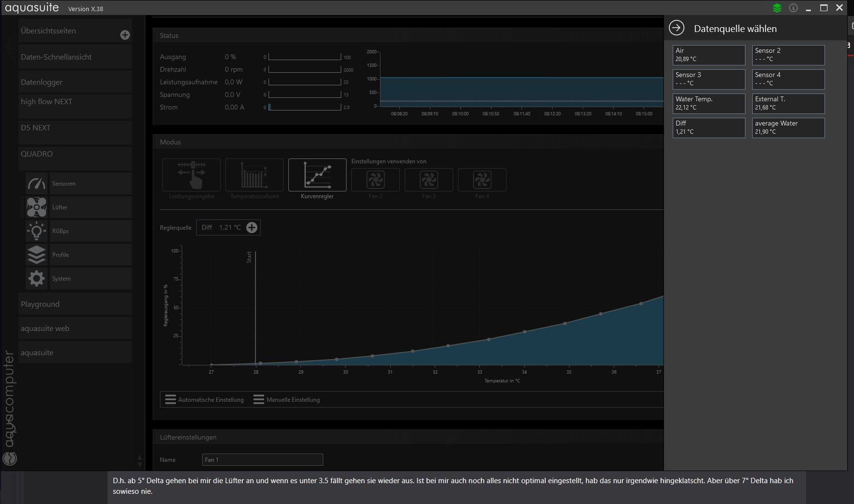Choose Air as data source
854x504 pixels.
pyautogui.click(x=709, y=55)
